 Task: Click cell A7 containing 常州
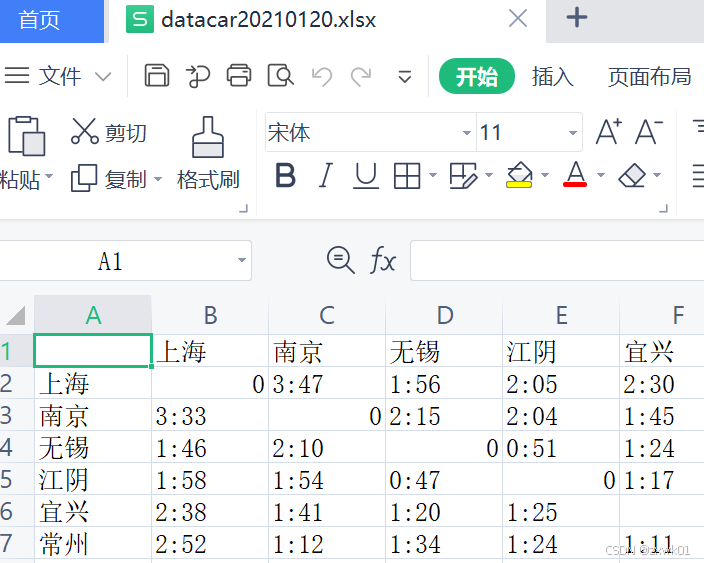[93, 543]
